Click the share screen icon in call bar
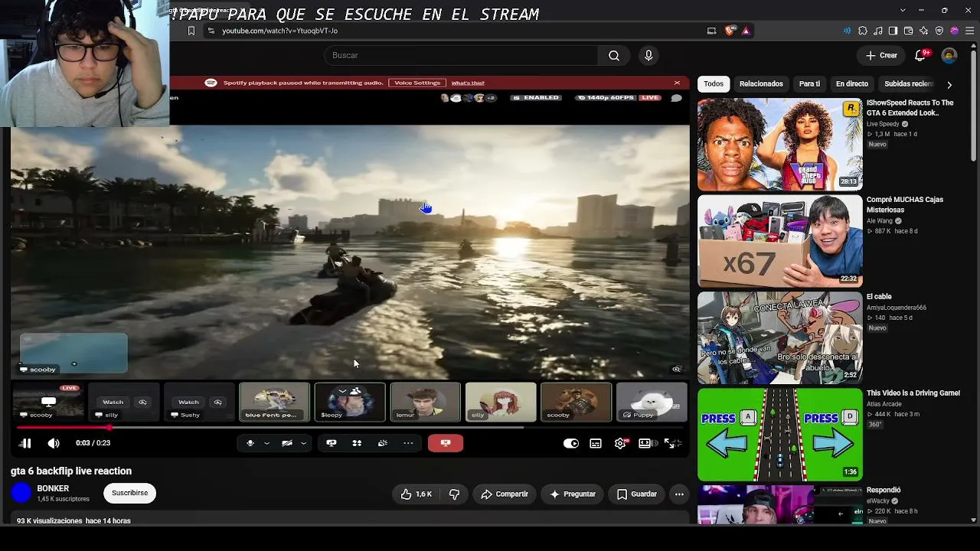 (332, 443)
